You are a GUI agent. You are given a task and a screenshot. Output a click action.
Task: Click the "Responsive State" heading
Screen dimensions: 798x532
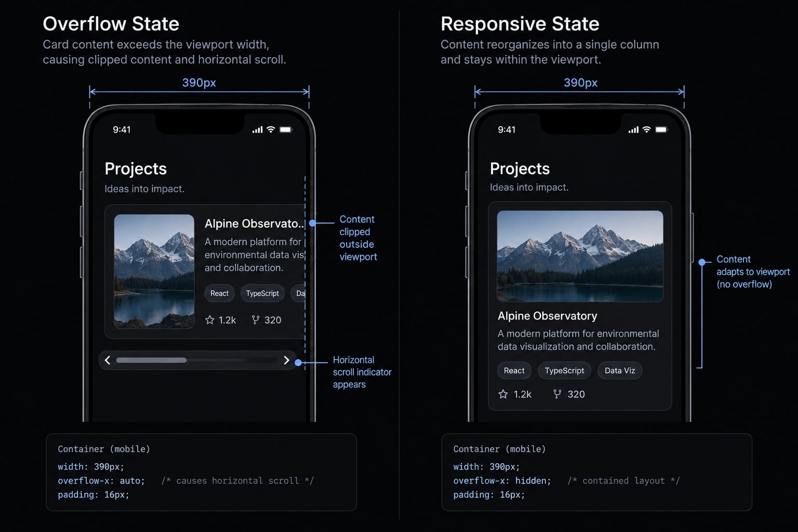520,24
